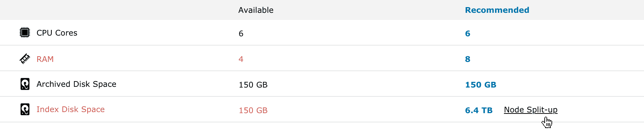
Task: Select the Recommended column header
Action: [497, 10]
